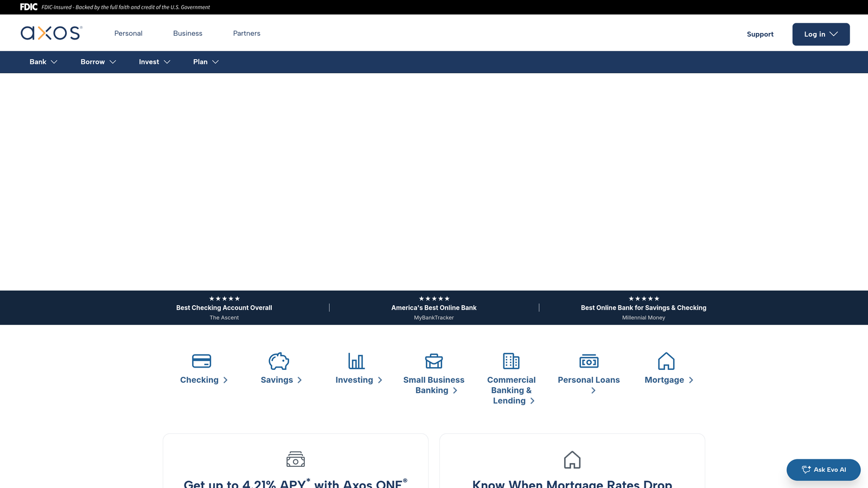Click the Personal Loans cash icon

(x=589, y=361)
